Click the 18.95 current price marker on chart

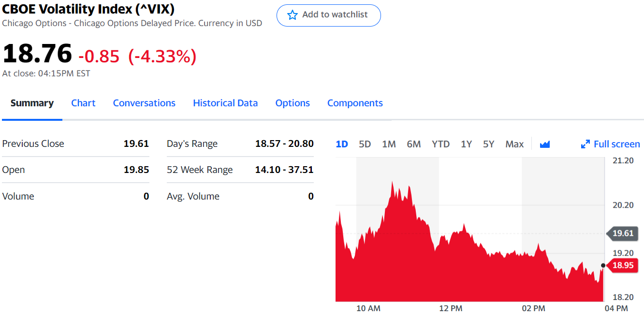point(622,265)
